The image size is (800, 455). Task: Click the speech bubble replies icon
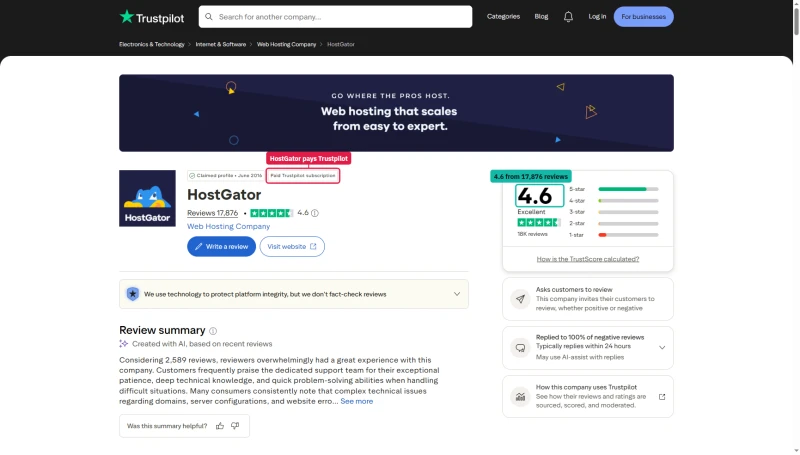[x=520, y=348]
